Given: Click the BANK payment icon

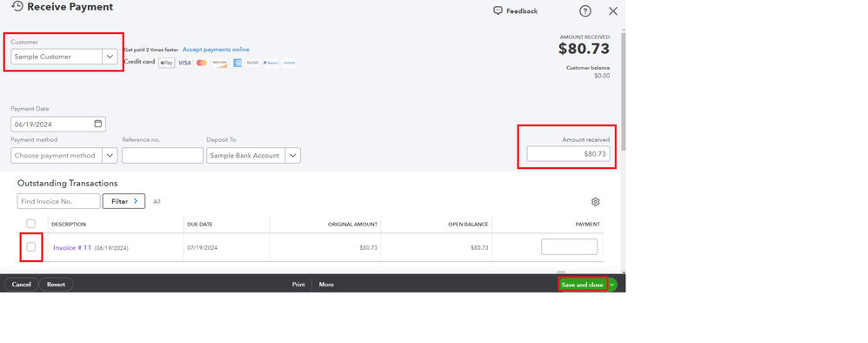Looking at the screenshot, I should pos(253,63).
